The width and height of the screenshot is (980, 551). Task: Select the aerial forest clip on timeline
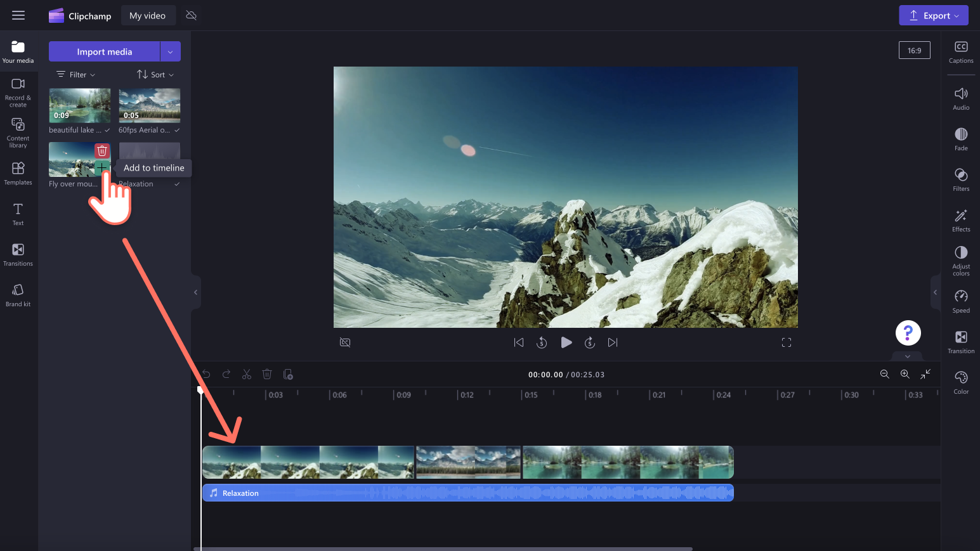point(468,462)
